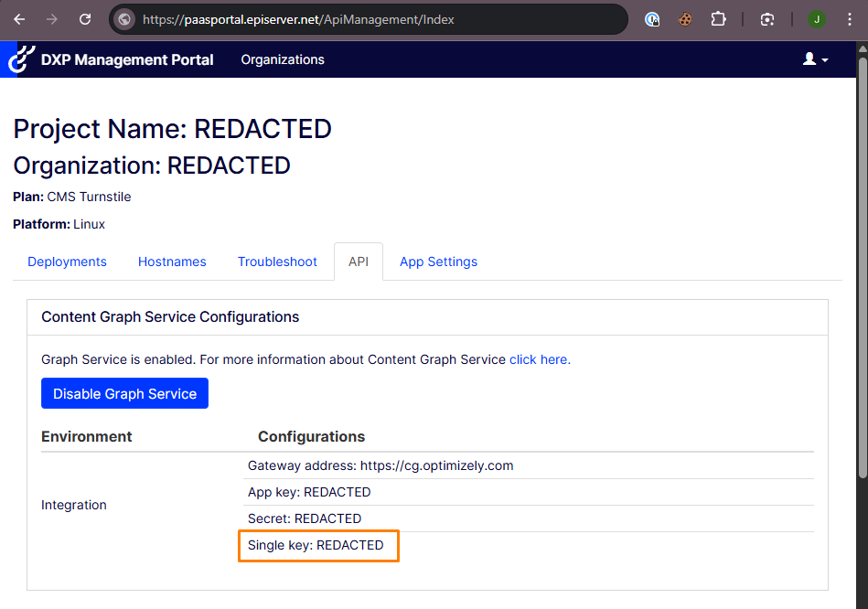Click the browser back arrow
The image size is (868, 609).
pyautogui.click(x=19, y=19)
